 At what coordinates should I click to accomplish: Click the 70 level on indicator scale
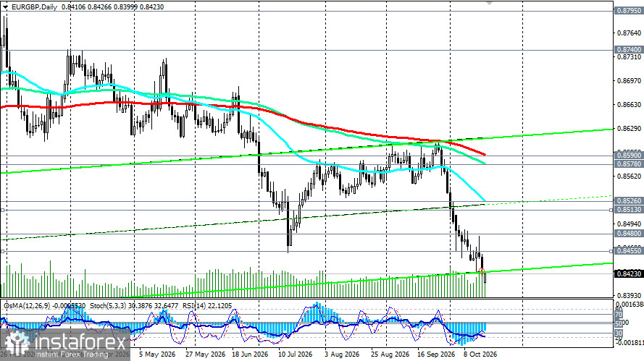tap(618, 315)
